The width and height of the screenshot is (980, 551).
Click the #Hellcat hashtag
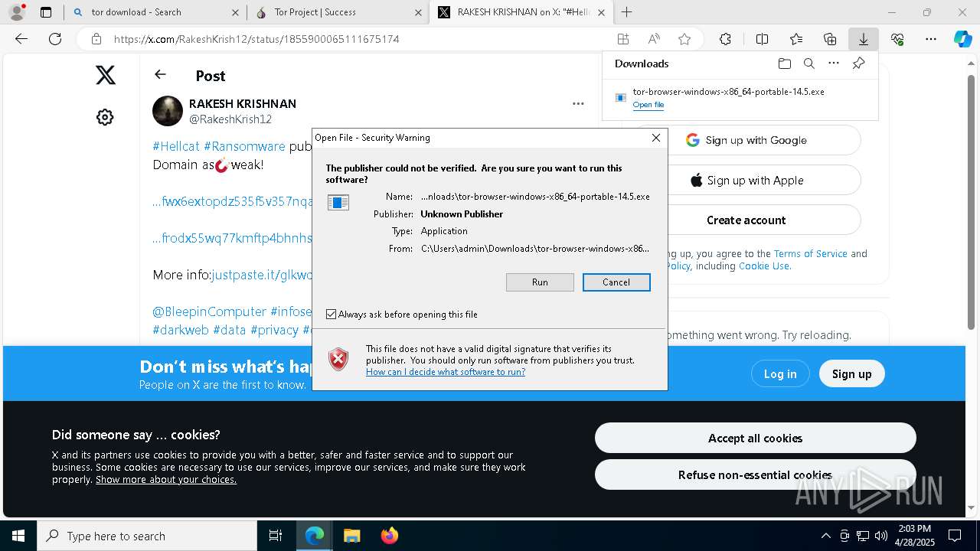(x=176, y=146)
